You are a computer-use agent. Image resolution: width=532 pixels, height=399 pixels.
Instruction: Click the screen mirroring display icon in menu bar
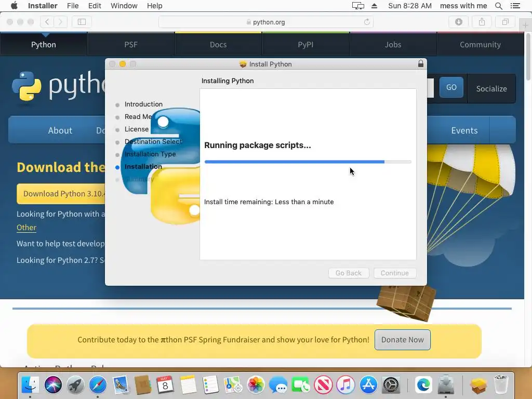point(358,6)
